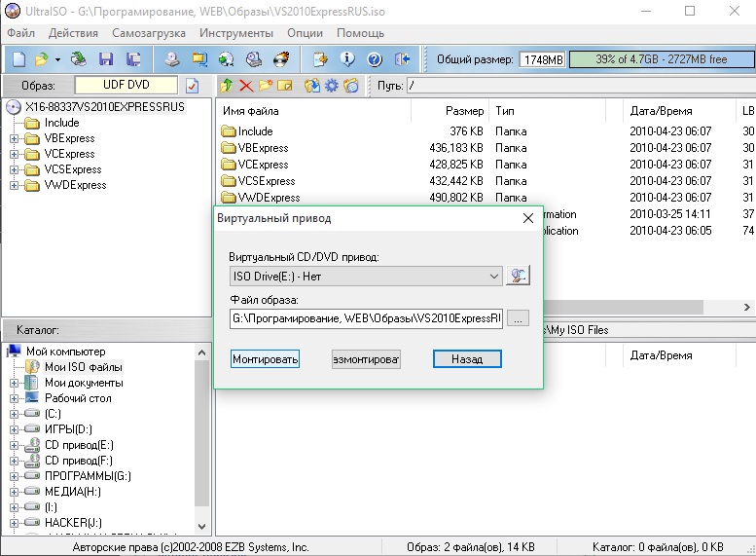Select ПРОГРАММЫ(G:) in catalog tree
The width and height of the screenshot is (756, 556).
88,476
